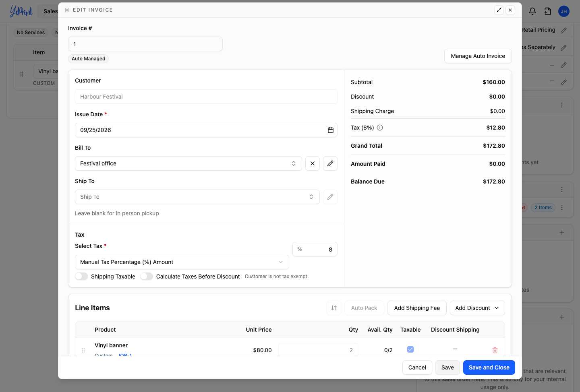Click Manage Auto Invoice

click(x=478, y=56)
